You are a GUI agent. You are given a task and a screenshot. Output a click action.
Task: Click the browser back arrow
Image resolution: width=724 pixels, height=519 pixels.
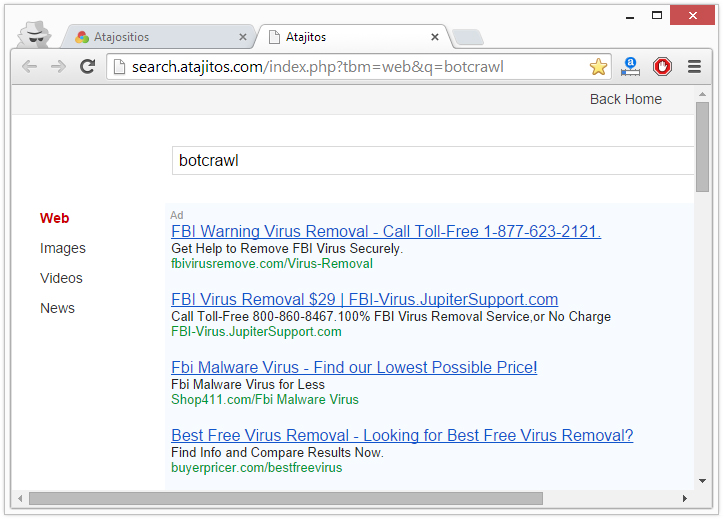(30, 67)
